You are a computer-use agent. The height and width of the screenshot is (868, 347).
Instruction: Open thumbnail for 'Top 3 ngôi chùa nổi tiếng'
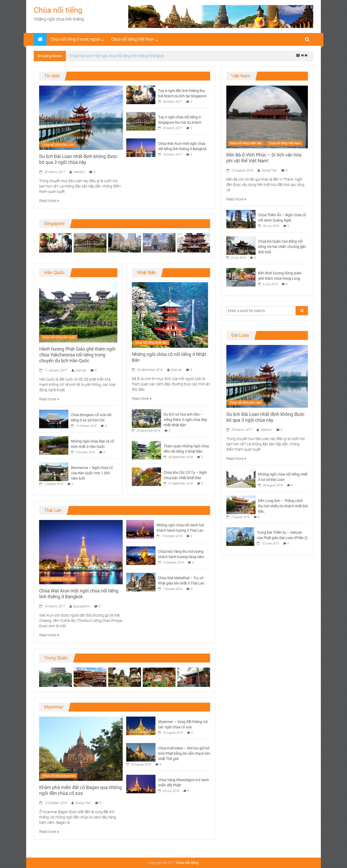[x=141, y=121]
